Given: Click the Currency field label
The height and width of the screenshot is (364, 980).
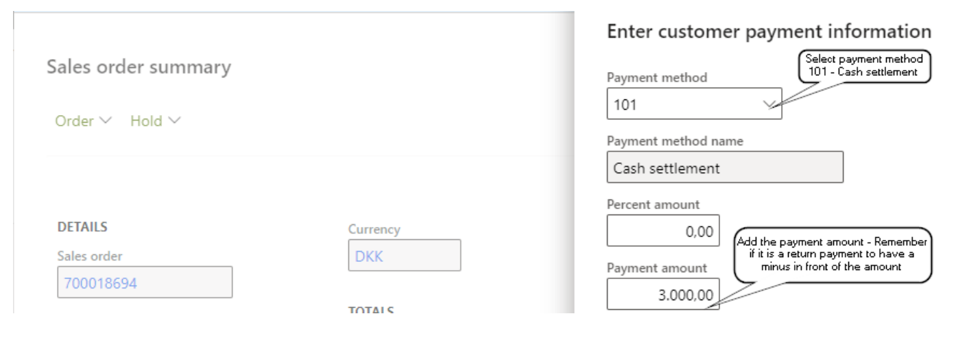Looking at the screenshot, I should tap(374, 229).
